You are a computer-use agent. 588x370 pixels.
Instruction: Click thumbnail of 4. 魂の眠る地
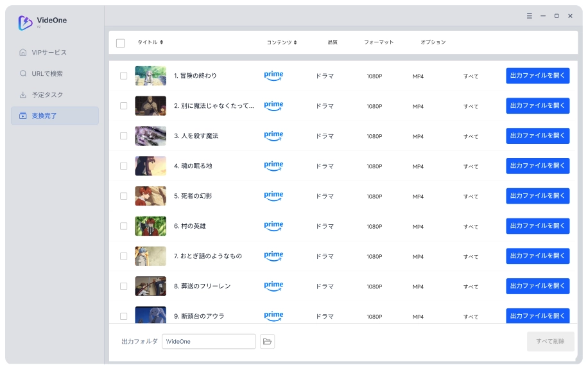(x=150, y=166)
